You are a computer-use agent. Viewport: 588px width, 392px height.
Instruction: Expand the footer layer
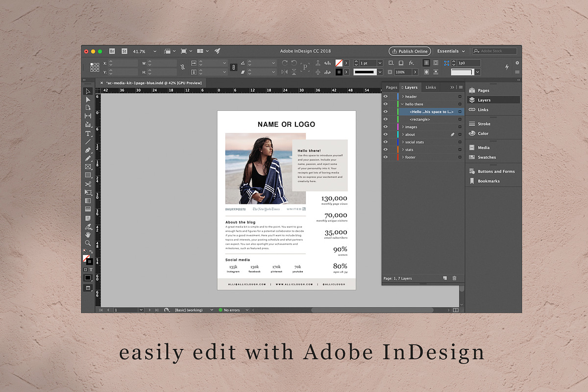402,157
